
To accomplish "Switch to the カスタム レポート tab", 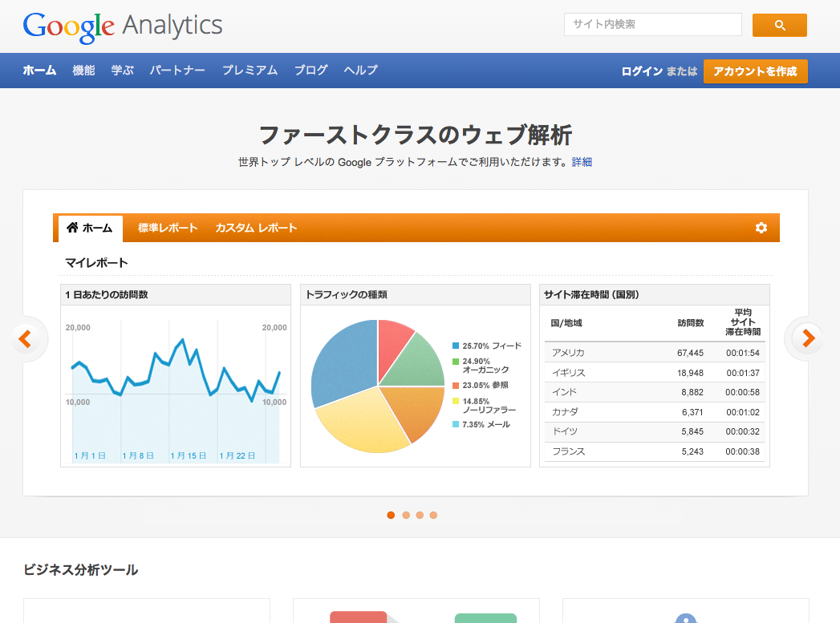I will (x=254, y=228).
